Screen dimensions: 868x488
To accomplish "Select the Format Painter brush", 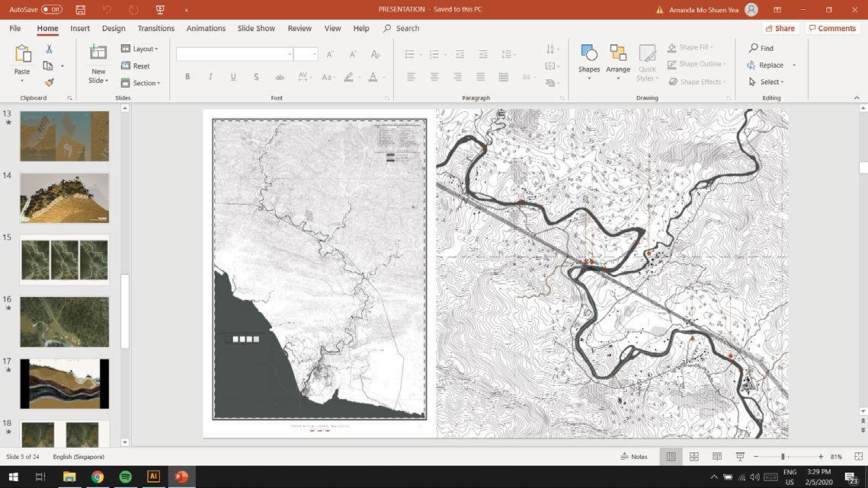I will [50, 82].
